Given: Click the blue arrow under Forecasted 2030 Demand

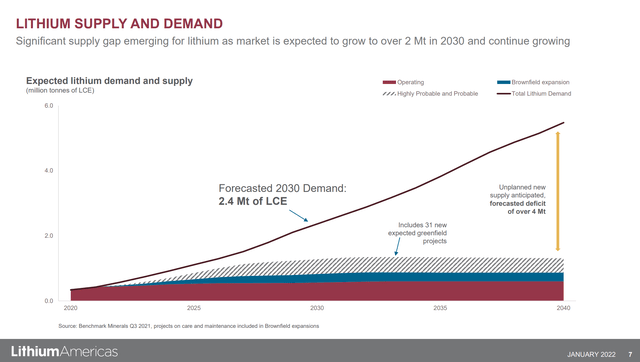Looking at the screenshot, I should point(298,215).
